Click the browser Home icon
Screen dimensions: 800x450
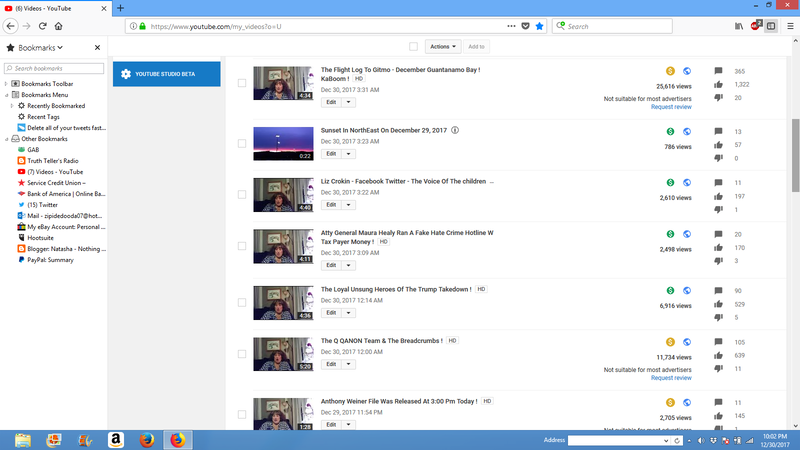coord(58,26)
